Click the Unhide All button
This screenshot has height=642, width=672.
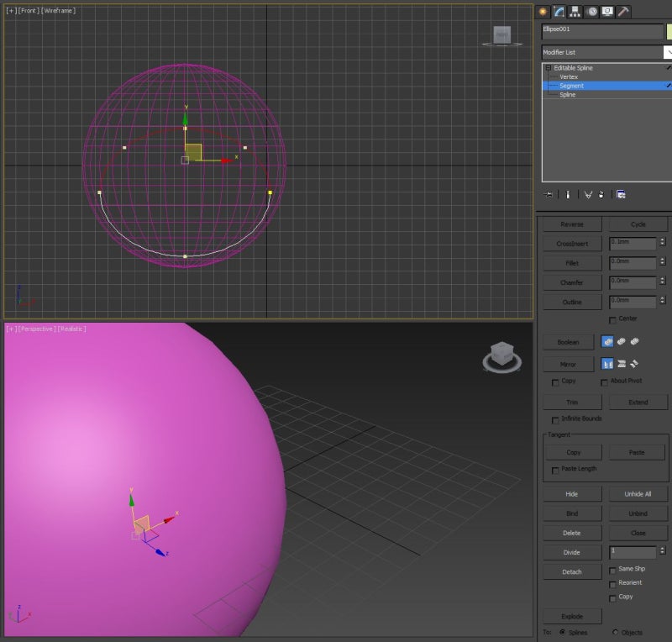tap(638, 493)
